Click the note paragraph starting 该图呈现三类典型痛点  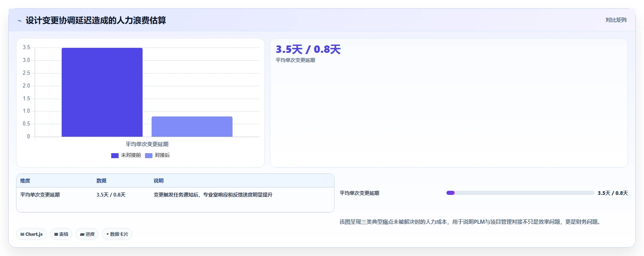(470, 222)
